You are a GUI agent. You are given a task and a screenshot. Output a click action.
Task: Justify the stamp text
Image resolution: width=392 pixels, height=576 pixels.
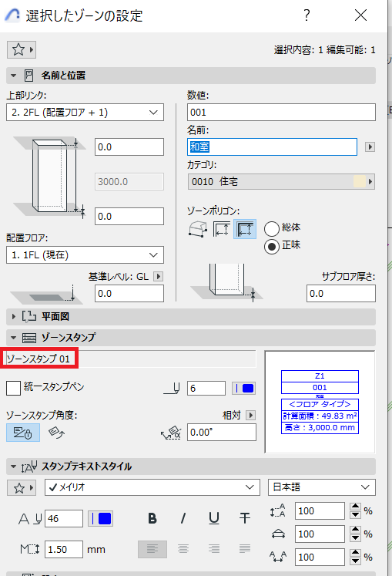pos(245,550)
